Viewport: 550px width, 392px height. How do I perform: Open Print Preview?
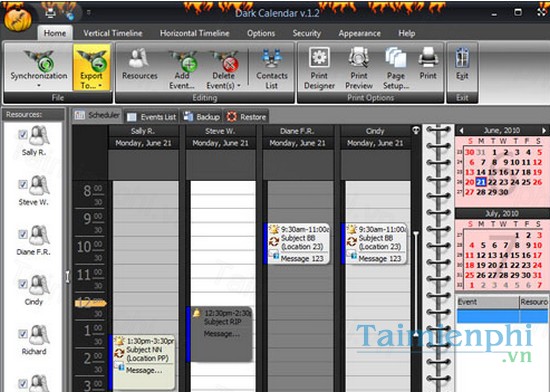[x=358, y=68]
